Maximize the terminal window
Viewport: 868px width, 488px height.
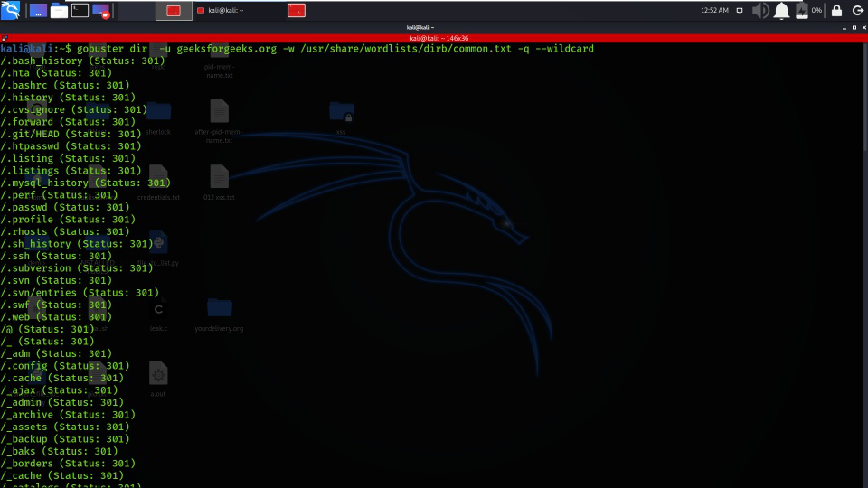[x=854, y=28]
